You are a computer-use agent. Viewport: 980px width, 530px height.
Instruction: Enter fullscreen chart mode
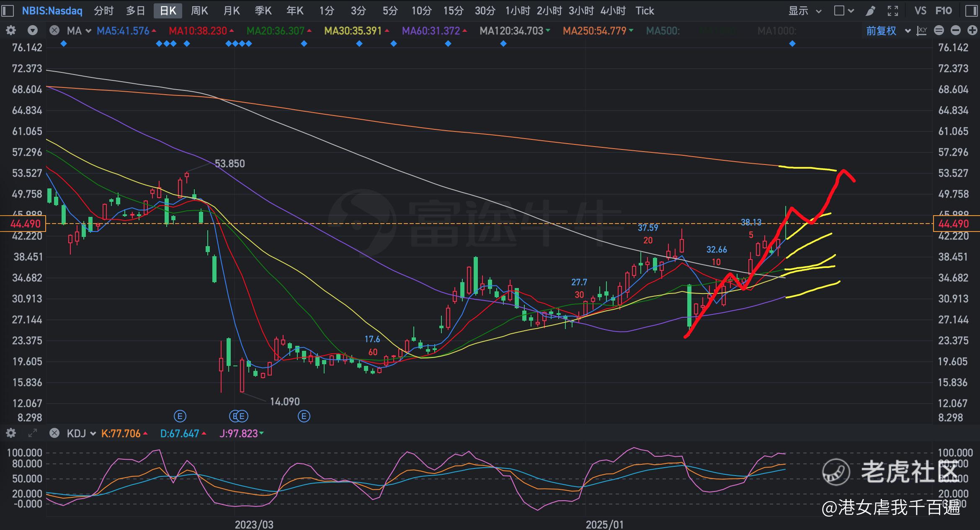(x=893, y=11)
